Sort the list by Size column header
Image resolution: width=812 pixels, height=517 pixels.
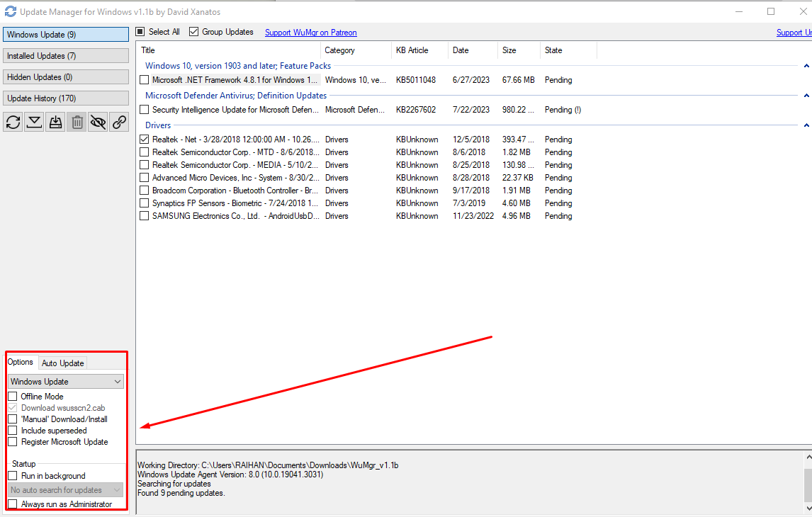click(x=518, y=50)
